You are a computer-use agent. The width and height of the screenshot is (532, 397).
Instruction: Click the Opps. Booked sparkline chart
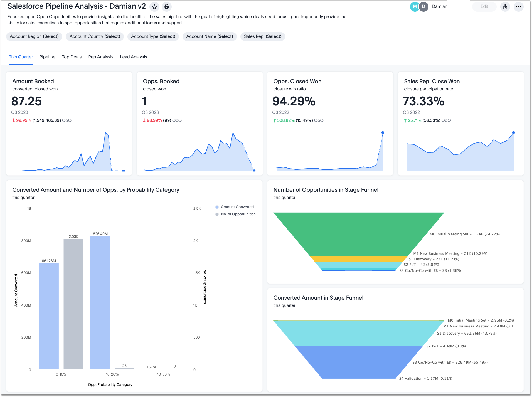coord(199,152)
